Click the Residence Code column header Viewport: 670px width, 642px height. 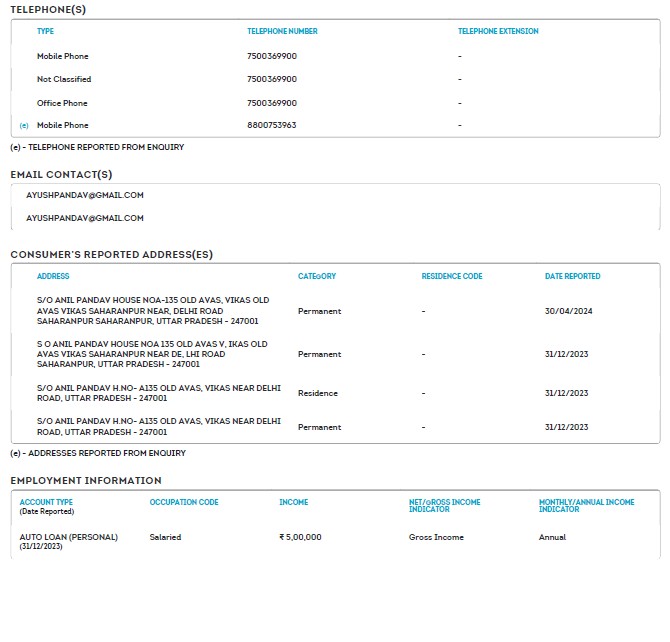point(452,276)
